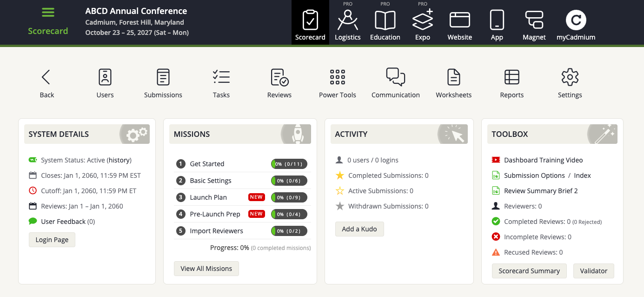The width and height of the screenshot is (644, 297).
Task: Click Import Reviewers progress bar 0/2
Action: [289, 231]
